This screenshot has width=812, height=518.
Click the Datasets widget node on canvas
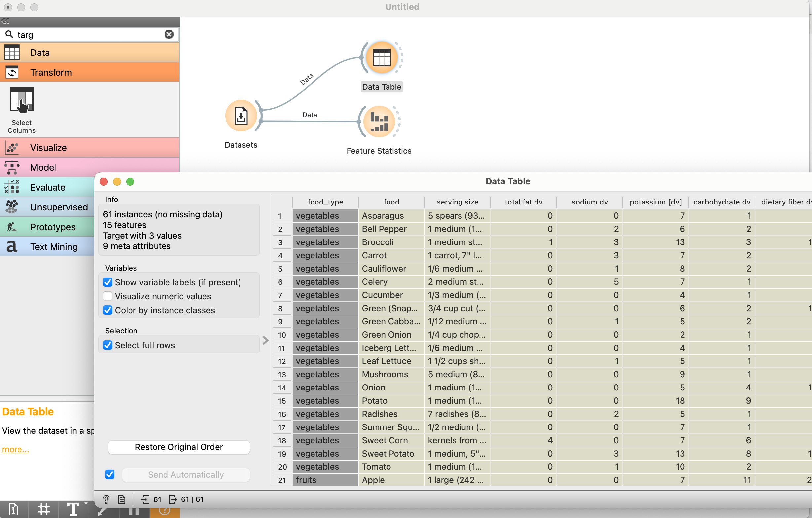coord(241,116)
